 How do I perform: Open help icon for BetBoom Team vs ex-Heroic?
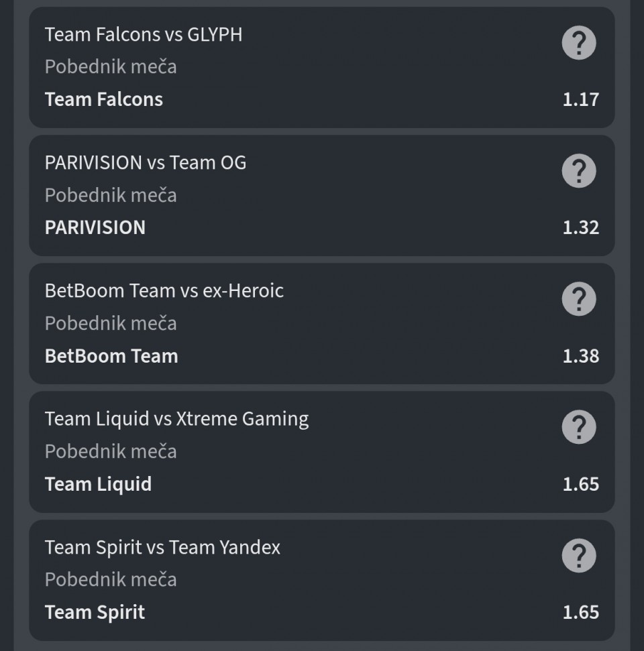579,299
